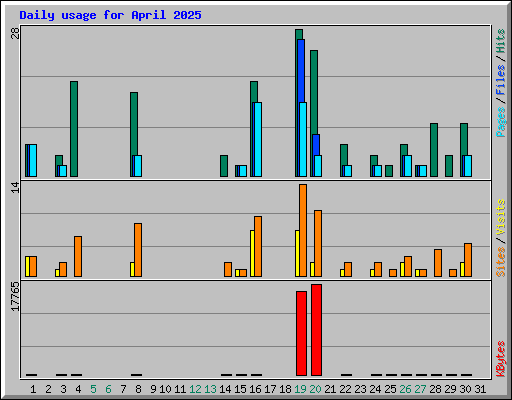Click the green weekend label "19"

(x=300, y=389)
